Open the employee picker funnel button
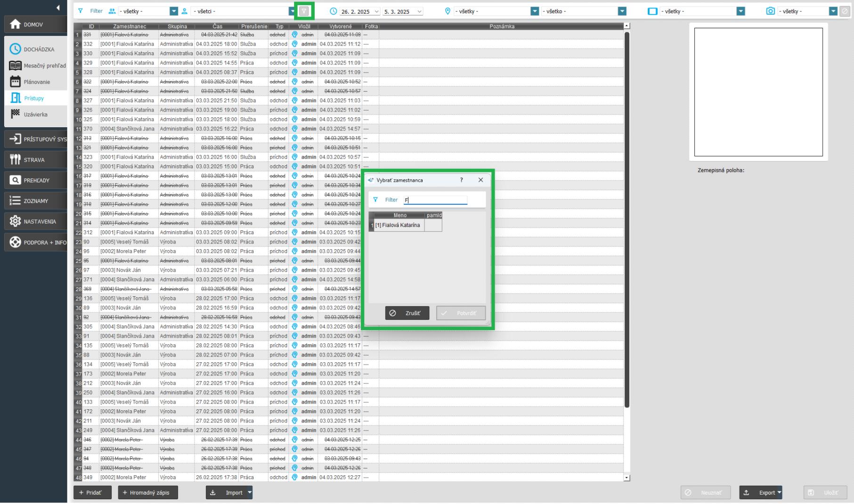854x504 pixels. coord(304,11)
